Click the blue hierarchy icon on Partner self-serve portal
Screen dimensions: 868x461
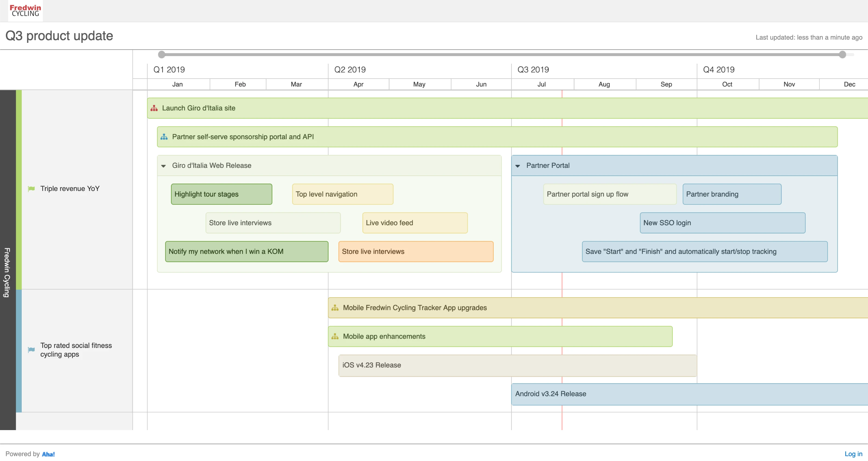(x=164, y=137)
